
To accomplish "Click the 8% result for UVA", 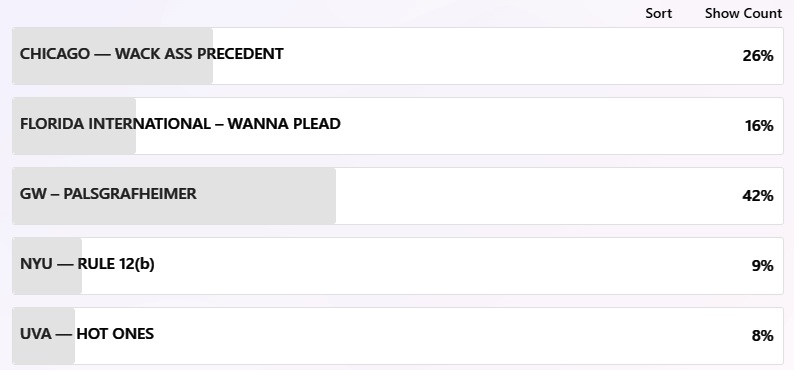I will coord(762,336).
